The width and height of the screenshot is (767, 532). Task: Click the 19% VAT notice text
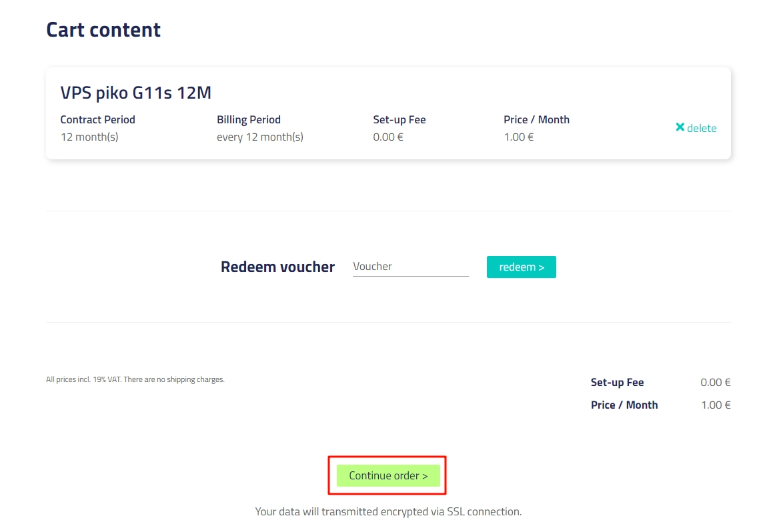[135, 379]
